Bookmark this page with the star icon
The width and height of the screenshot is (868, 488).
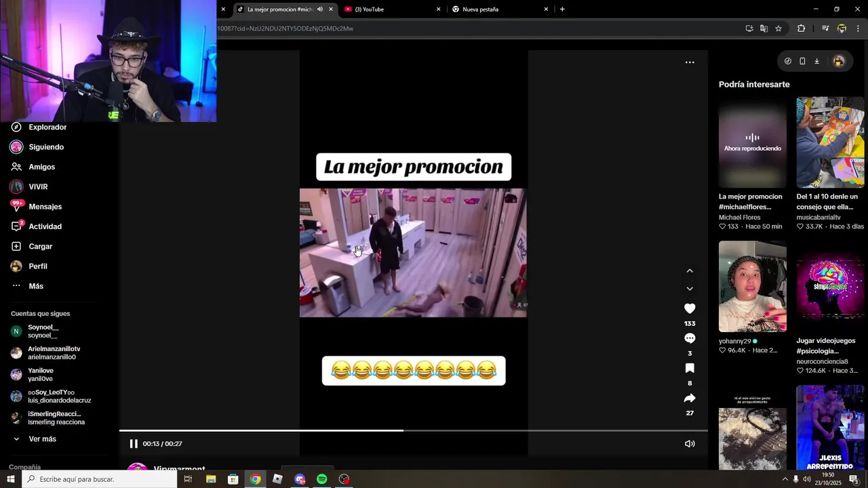(x=778, y=28)
